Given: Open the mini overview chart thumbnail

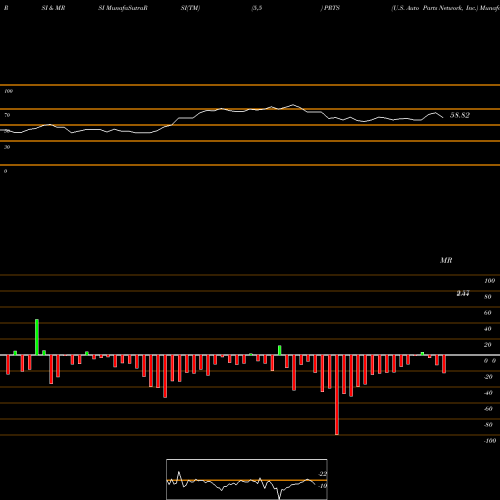Looking at the screenshot, I should [x=247, y=479].
